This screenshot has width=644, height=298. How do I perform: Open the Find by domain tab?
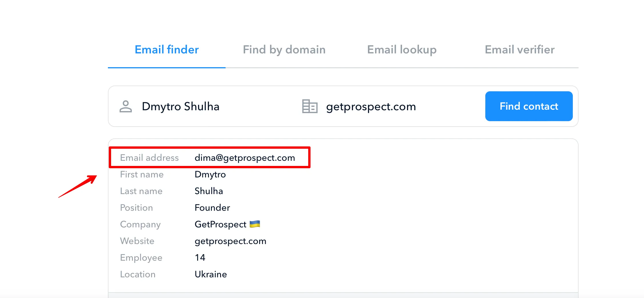click(284, 50)
